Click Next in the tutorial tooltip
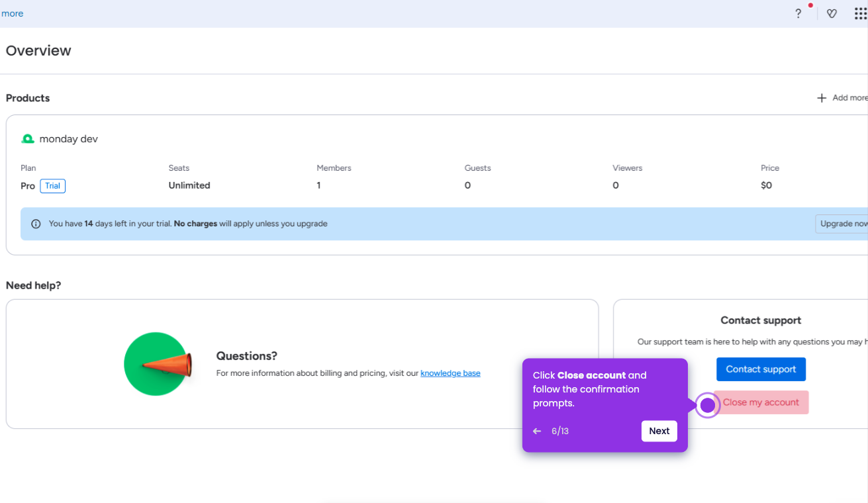This screenshot has width=868, height=503. pos(659,431)
